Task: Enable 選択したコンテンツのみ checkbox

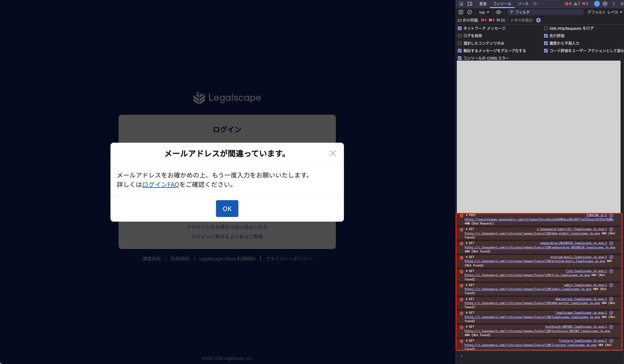Action: [x=460, y=43]
